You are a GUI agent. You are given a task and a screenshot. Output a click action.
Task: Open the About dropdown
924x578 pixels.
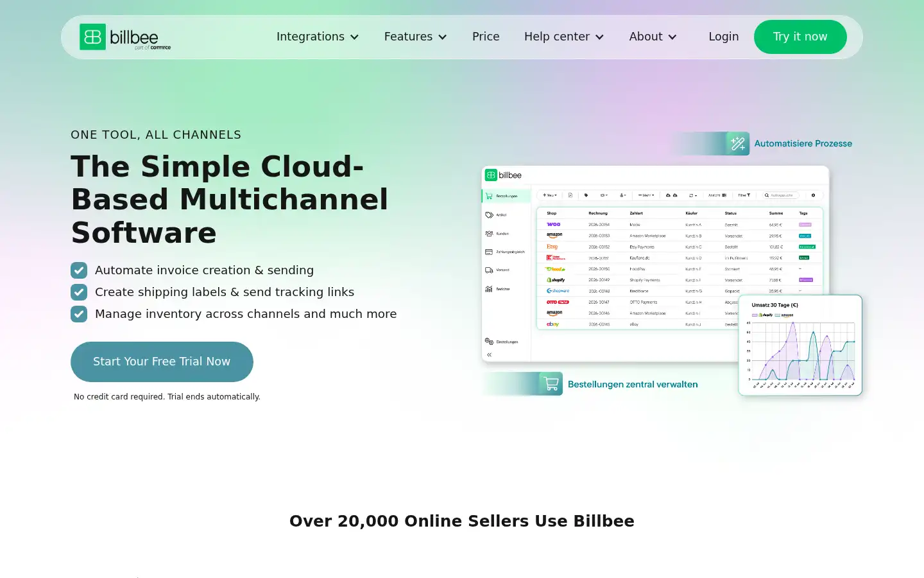653,37
